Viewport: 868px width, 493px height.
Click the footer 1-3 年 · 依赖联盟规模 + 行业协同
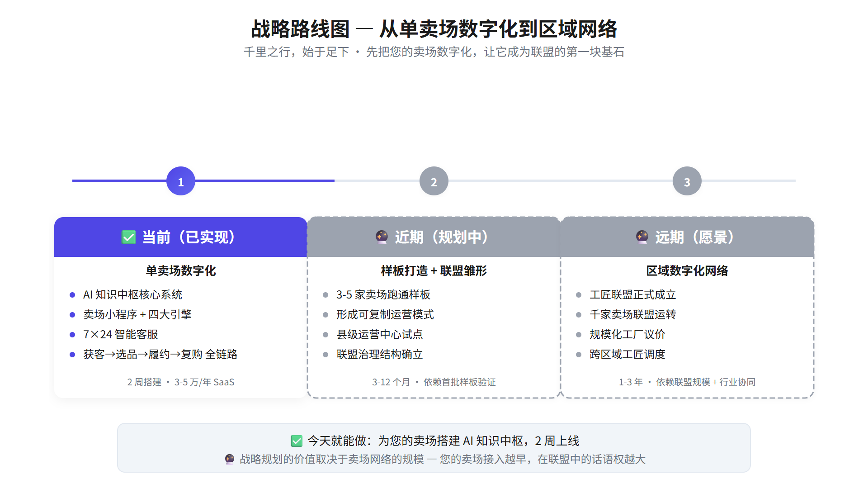[687, 382]
